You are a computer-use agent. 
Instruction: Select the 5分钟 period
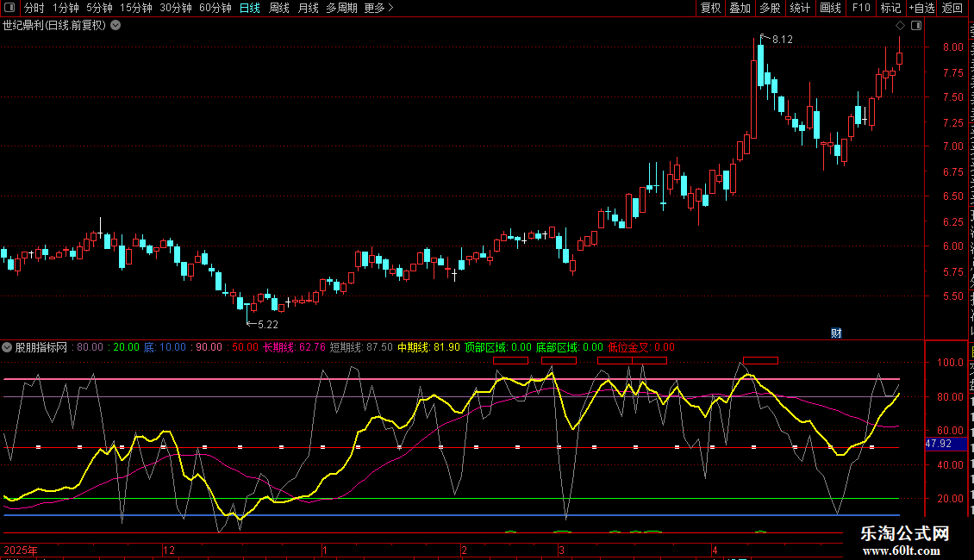(x=99, y=8)
